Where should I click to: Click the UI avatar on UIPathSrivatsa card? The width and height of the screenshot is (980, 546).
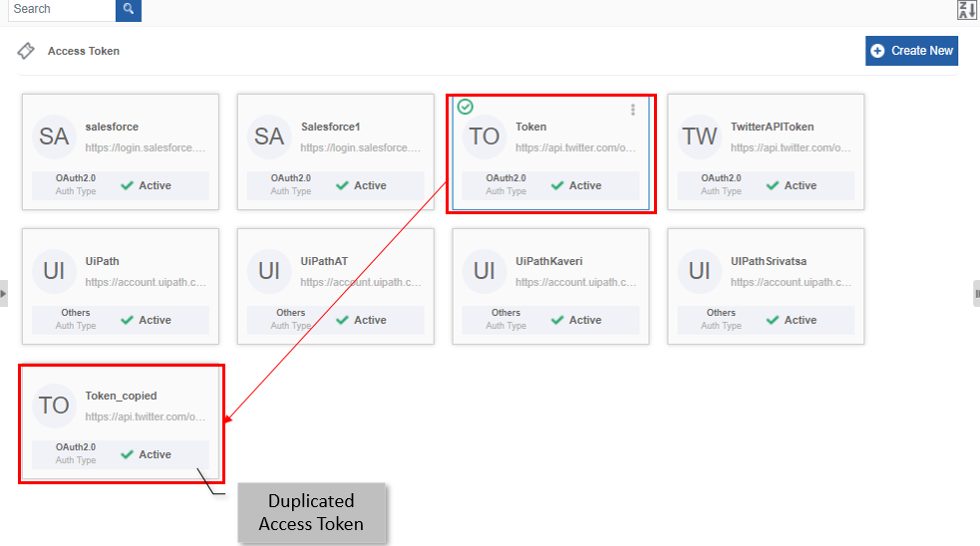pyautogui.click(x=699, y=270)
